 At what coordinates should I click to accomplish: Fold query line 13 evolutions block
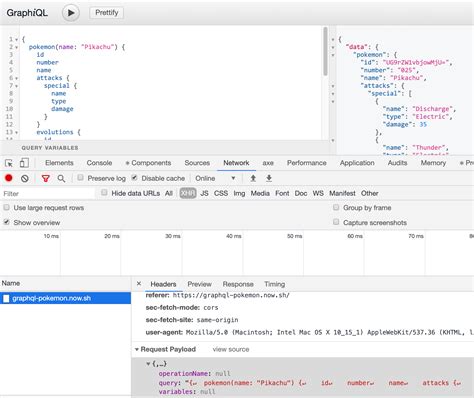point(16,132)
